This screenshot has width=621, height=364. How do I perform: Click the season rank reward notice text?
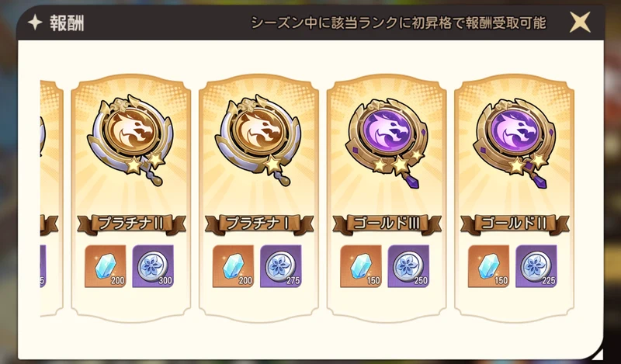click(x=398, y=23)
